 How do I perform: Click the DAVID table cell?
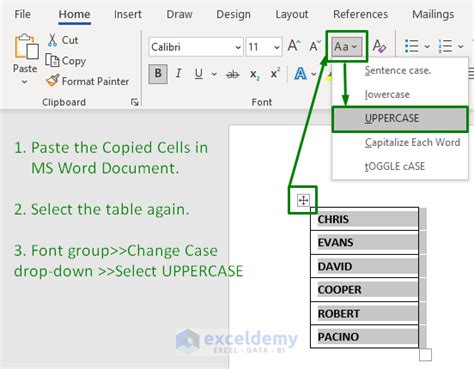tap(364, 266)
